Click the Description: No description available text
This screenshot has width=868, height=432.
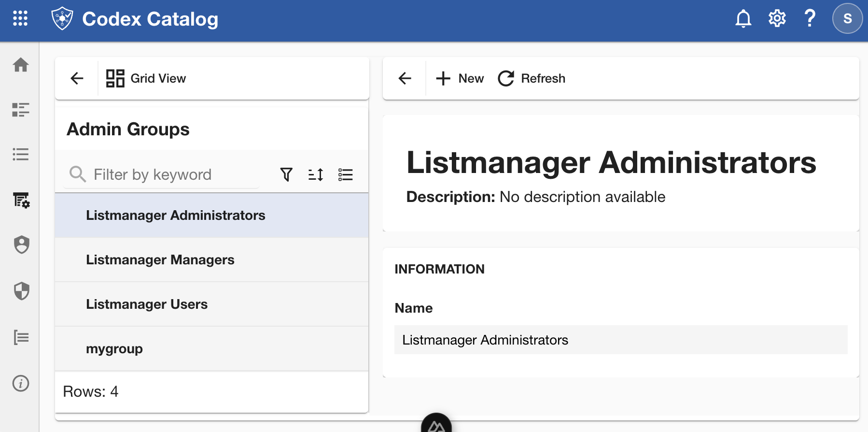pyautogui.click(x=536, y=197)
